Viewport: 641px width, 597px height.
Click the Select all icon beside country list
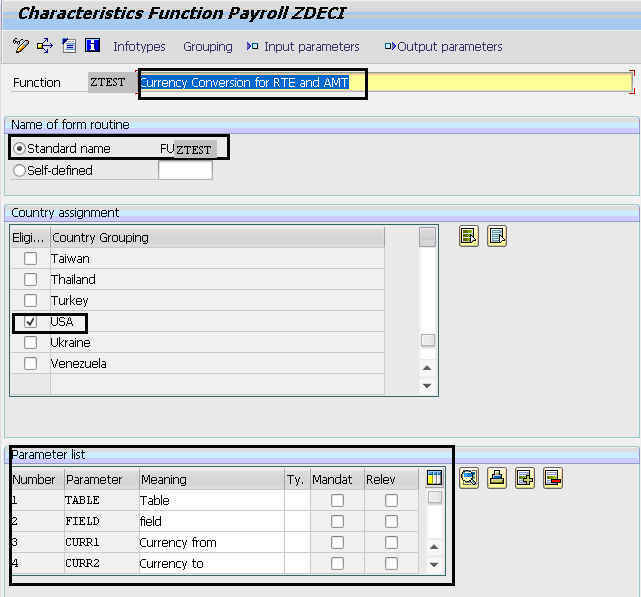coord(468,236)
